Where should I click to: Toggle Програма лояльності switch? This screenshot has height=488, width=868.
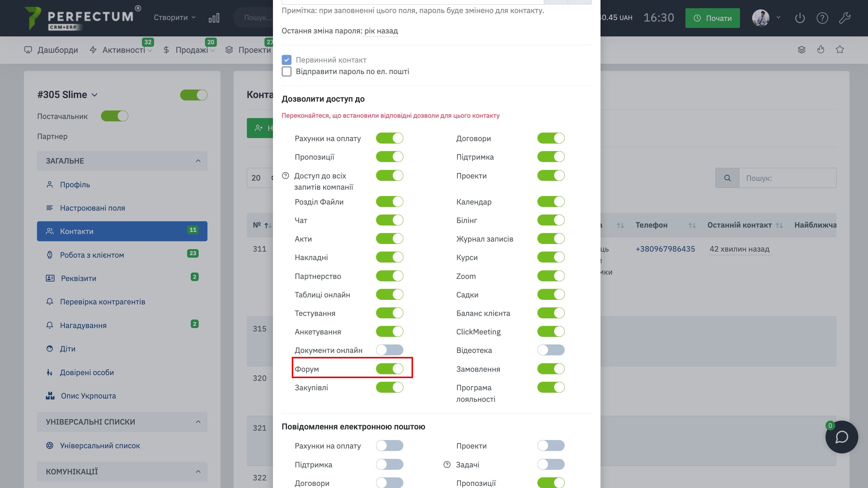coord(551,387)
